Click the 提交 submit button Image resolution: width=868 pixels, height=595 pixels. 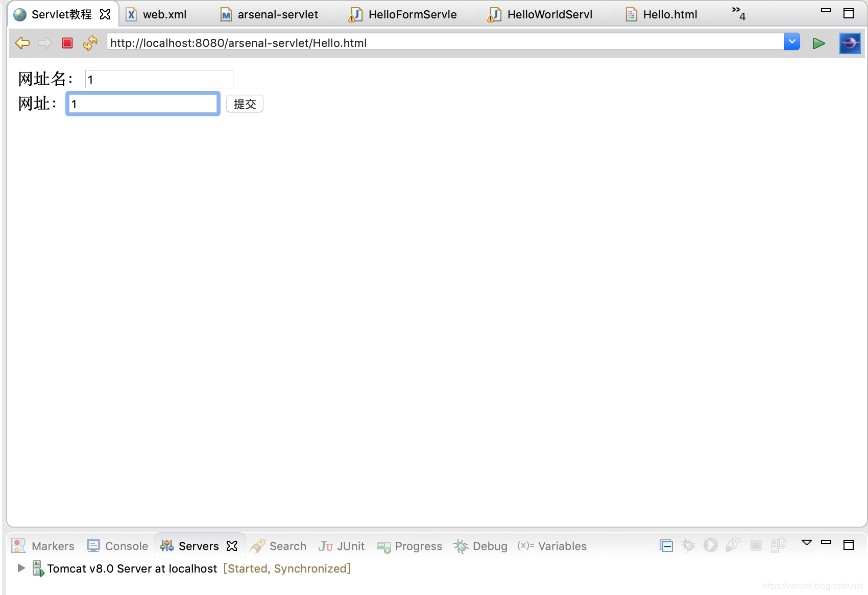pos(245,104)
